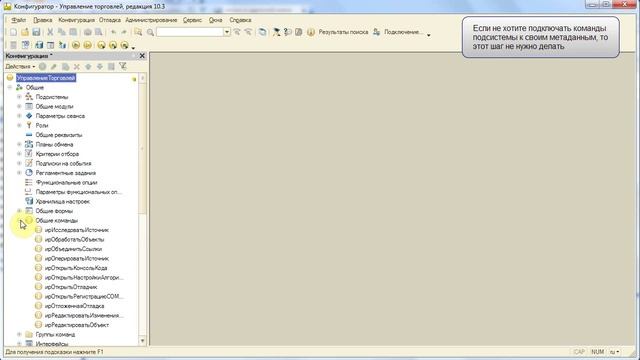Open the Конфигурация menu

click(76, 20)
